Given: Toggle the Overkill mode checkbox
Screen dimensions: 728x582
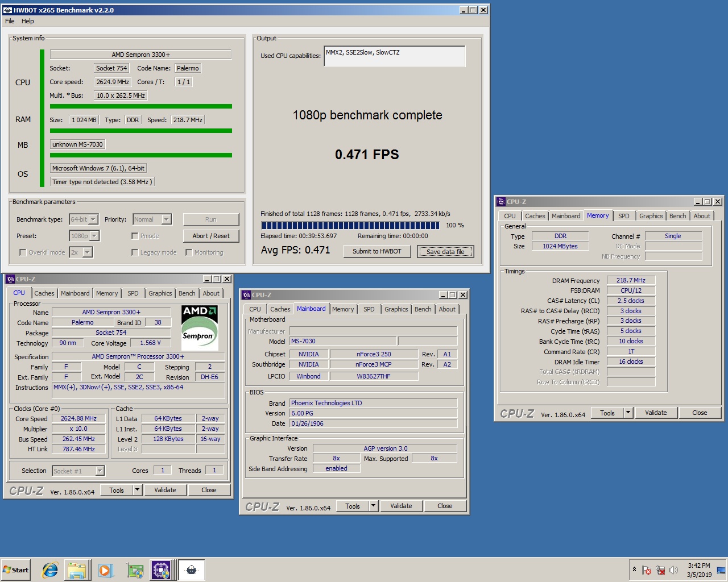Looking at the screenshot, I should pyautogui.click(x=23, y=252).
